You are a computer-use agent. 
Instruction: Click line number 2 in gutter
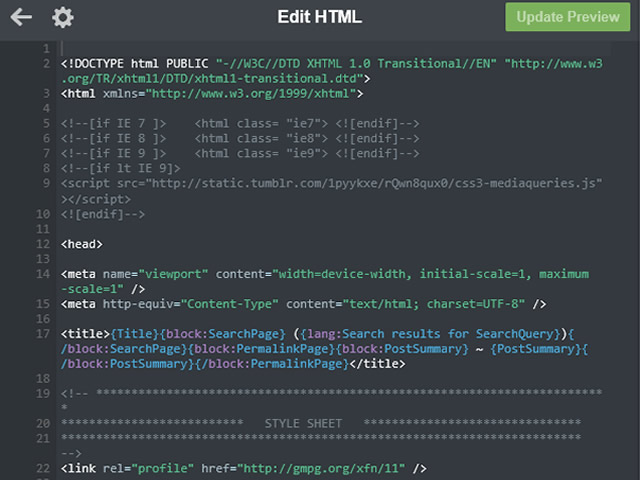(47, 64)
